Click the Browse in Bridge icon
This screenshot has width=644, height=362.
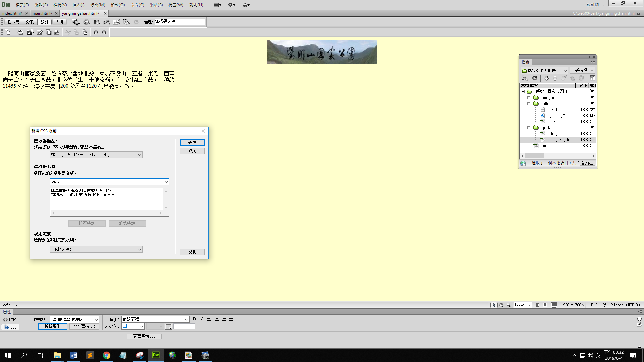coord(30,32)
